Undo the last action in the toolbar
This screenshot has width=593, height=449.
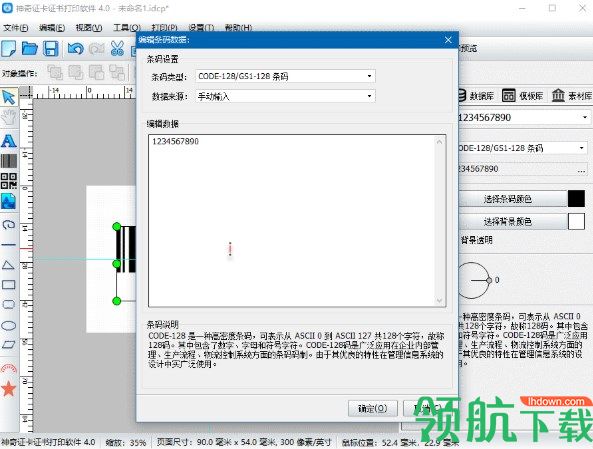click(75, 49)
